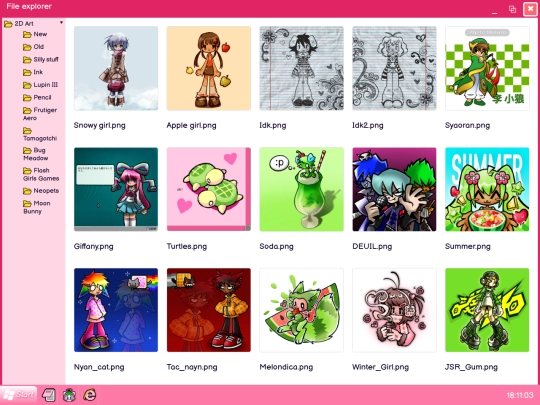The width and height of the screenshot is (540, 405).
Task: Select the Apple girl.png thumbnail
Action: point(209,68)
